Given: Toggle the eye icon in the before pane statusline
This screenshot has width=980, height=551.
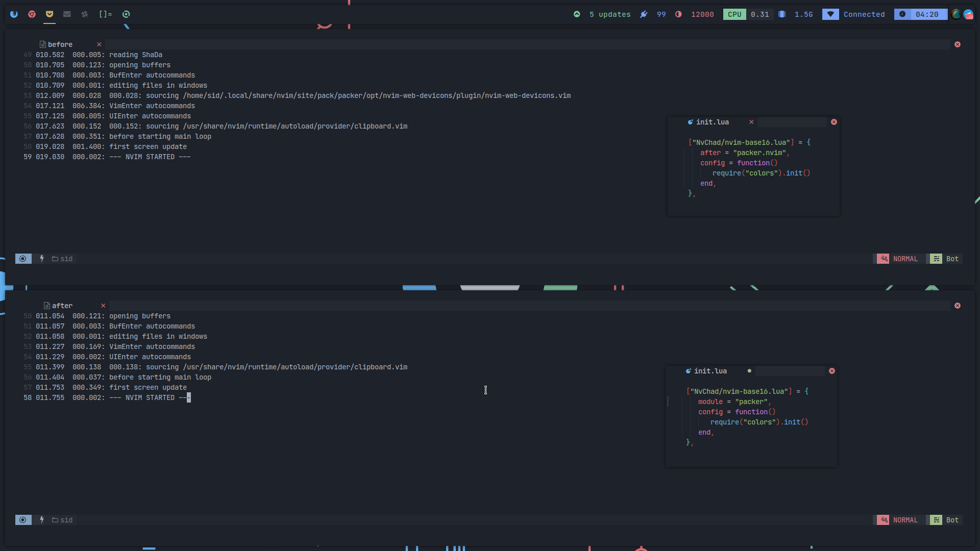Looking at the screenshot, I should pos(23,259).
